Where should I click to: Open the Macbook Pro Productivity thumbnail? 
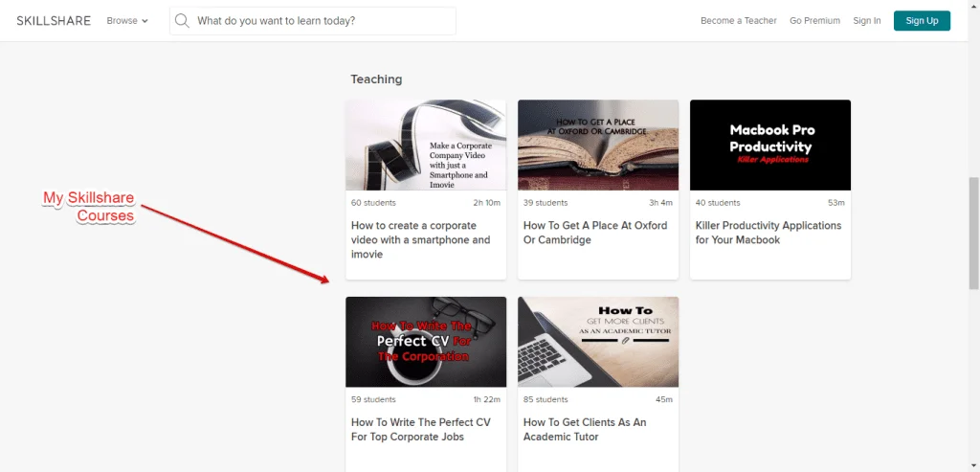[770, 145]
